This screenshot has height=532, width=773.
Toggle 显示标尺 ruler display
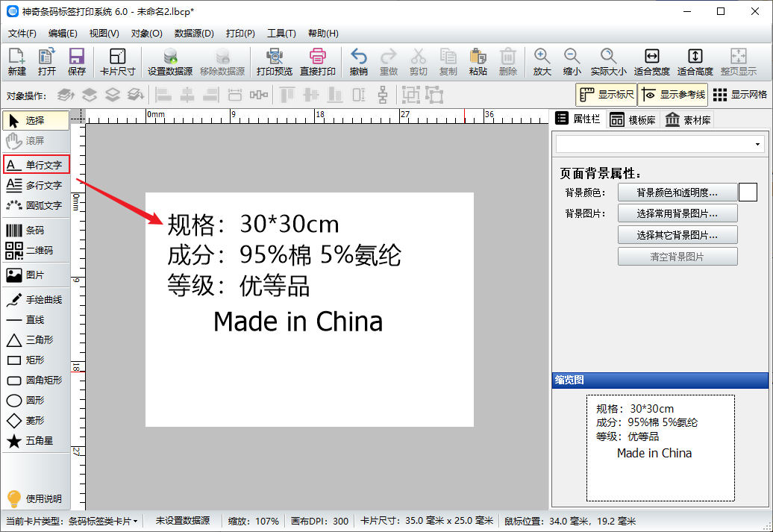[x=607, y=95]
